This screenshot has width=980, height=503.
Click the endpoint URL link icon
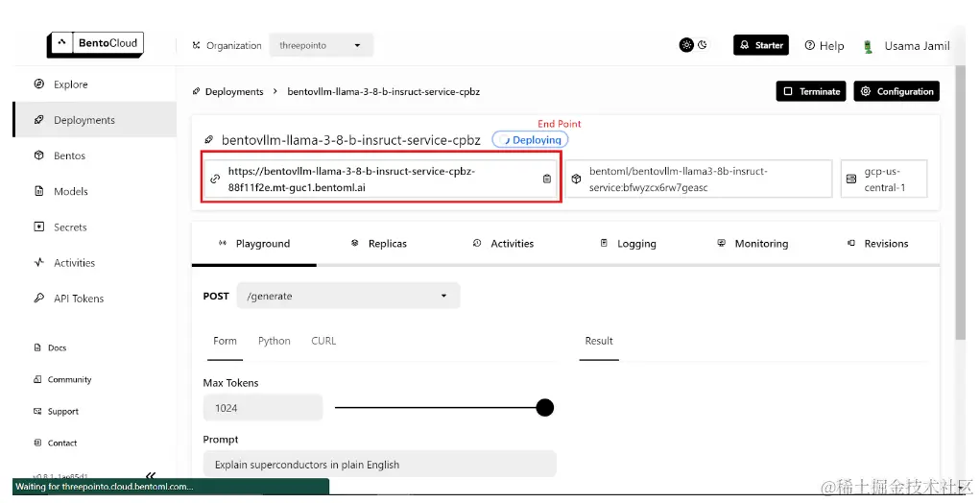coord(215,179)
